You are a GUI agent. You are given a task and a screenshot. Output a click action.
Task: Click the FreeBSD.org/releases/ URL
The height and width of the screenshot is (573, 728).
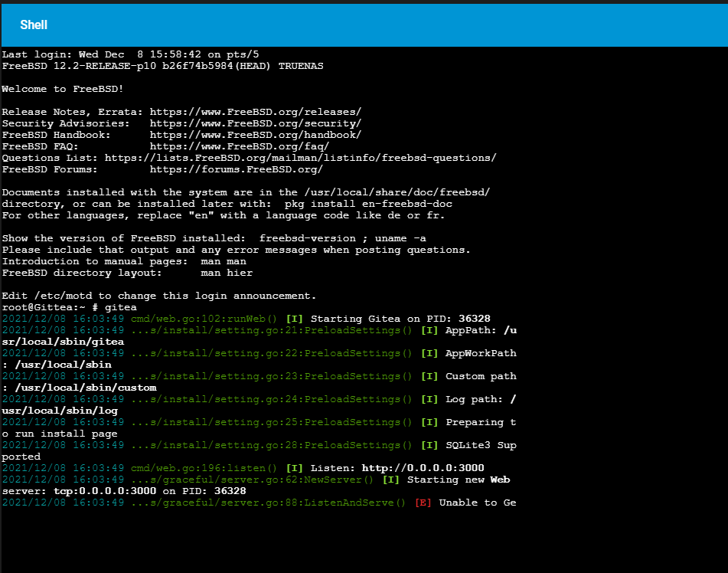pos(256,112)
